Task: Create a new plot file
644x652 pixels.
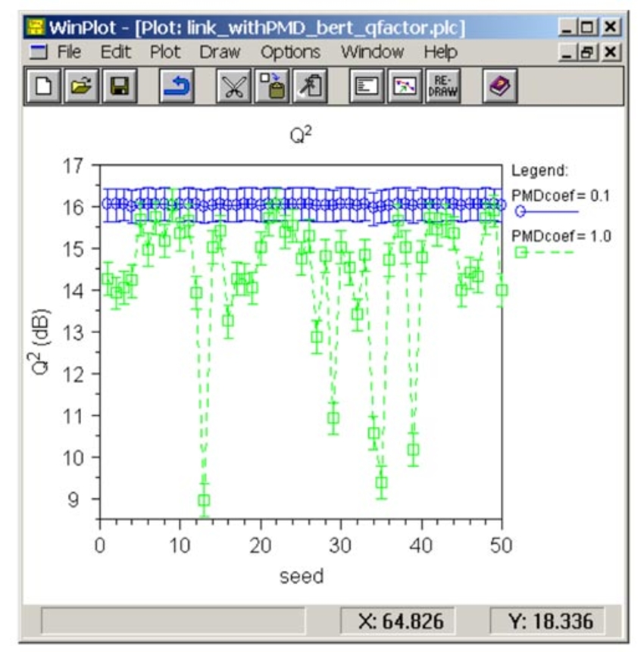Action: (x=44, y=86)
